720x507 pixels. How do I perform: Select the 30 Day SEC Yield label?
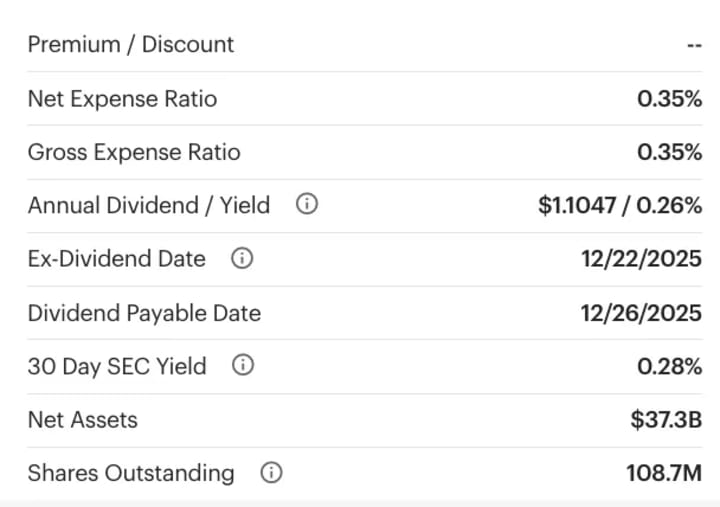pyautogui.click(x=117, y=366)
